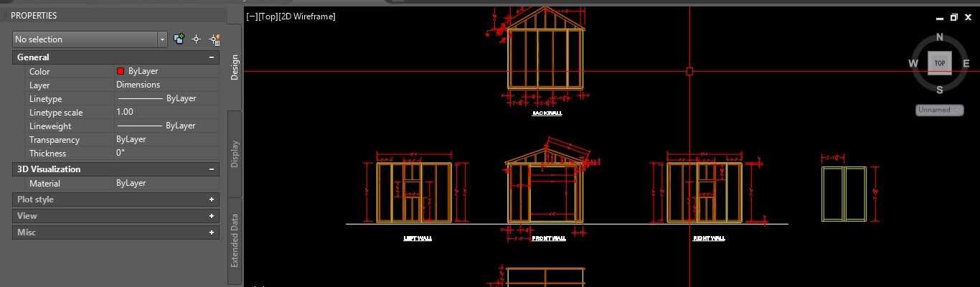980x287 pixels.
Task: Expand the Plot style section
Action: click(x=212, y=199)
